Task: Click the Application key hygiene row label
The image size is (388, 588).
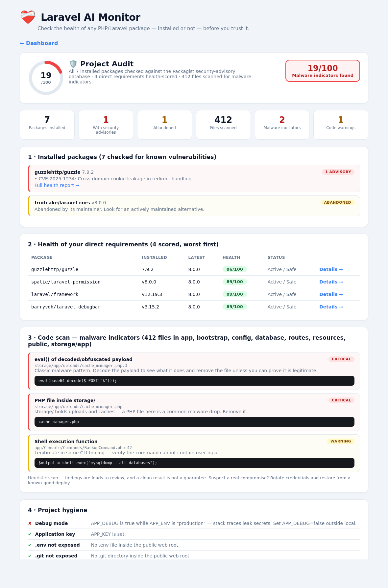Action: 55,534
